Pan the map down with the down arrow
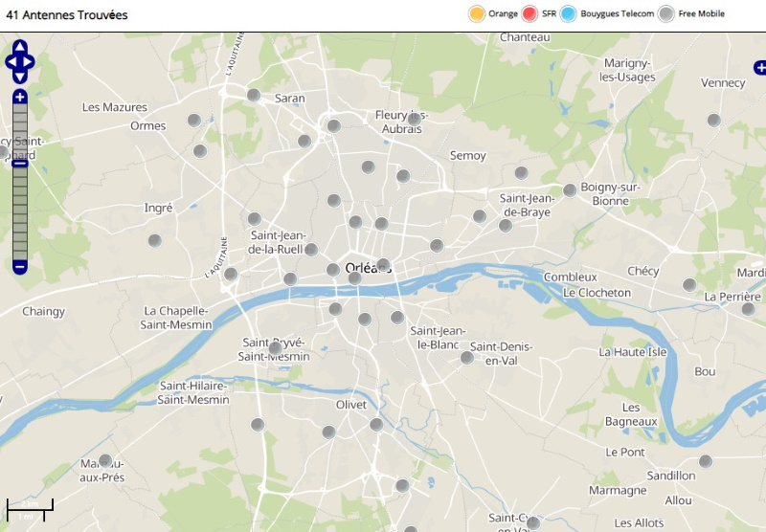This screenshot has height=532, width=766. [19, 77]
